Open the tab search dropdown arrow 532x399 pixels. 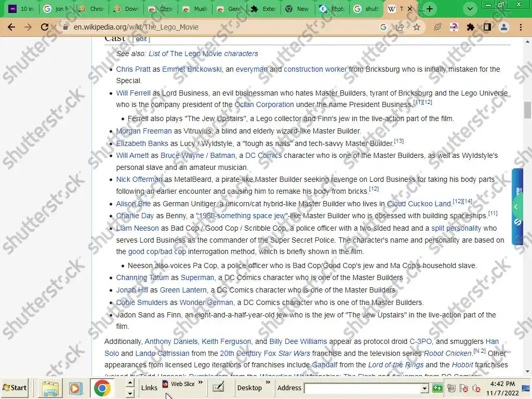[470, 9]
